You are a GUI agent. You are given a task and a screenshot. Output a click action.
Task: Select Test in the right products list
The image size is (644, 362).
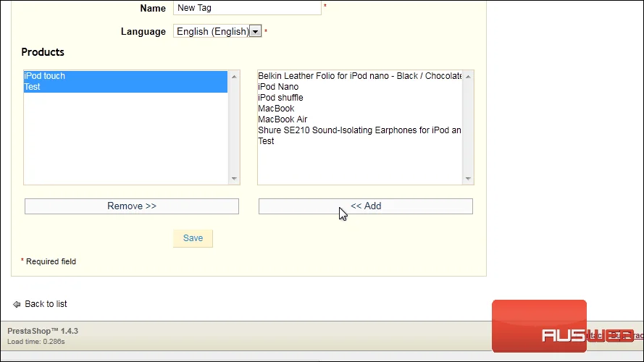click(x=359, y=141)
